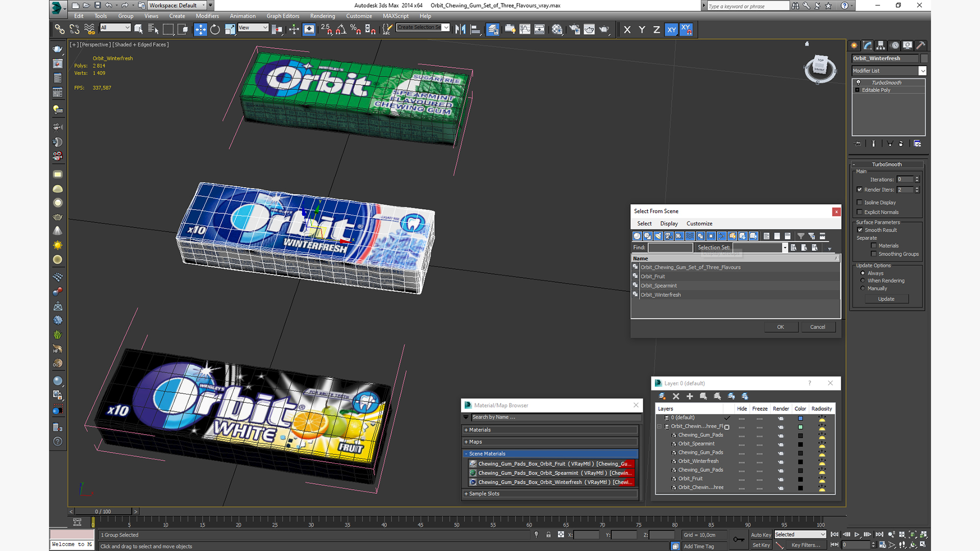Enable Explicit Normals checkbox
The height and width of the screenshot is (551, 980).
tap(860, 212)
